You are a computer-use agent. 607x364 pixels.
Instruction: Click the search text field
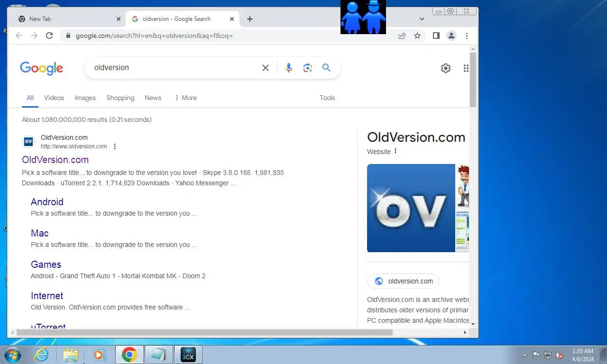point(175,68)
